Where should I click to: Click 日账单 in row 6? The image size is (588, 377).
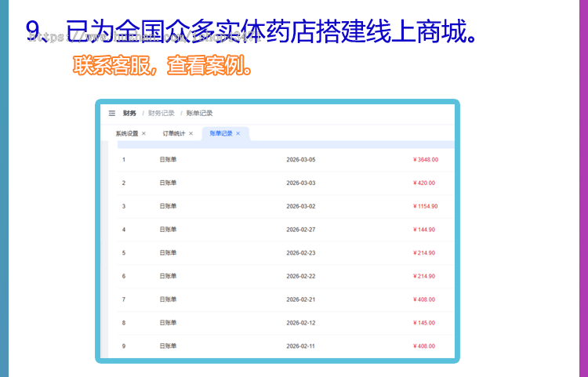tap(168, 276)
